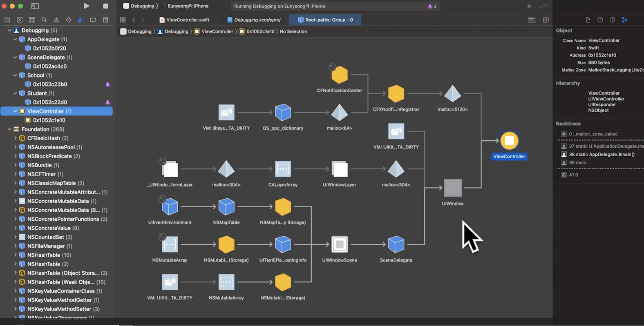Switch to Debugging.xcodeproj tab
Viewport: 644px width, 326px height.
pos(254,20)
